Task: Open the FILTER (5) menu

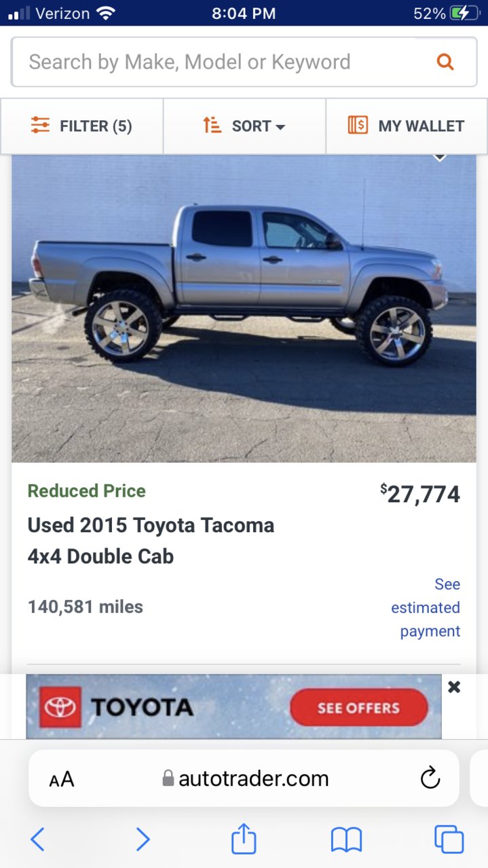Action: click(81, 126)
